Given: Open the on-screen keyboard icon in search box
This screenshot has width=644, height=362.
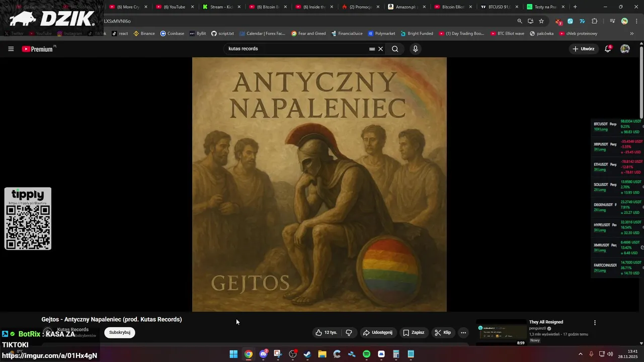Looking at the screenshot, I should click(372, 49).
